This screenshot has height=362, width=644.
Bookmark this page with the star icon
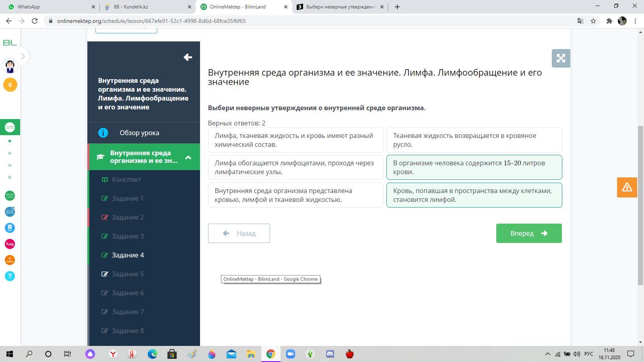[x=593, y=21]
